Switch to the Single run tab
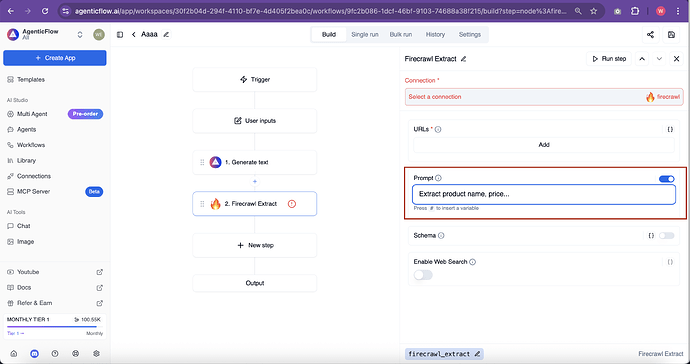Viewport: 690px width, 364px height. point(364,34)
